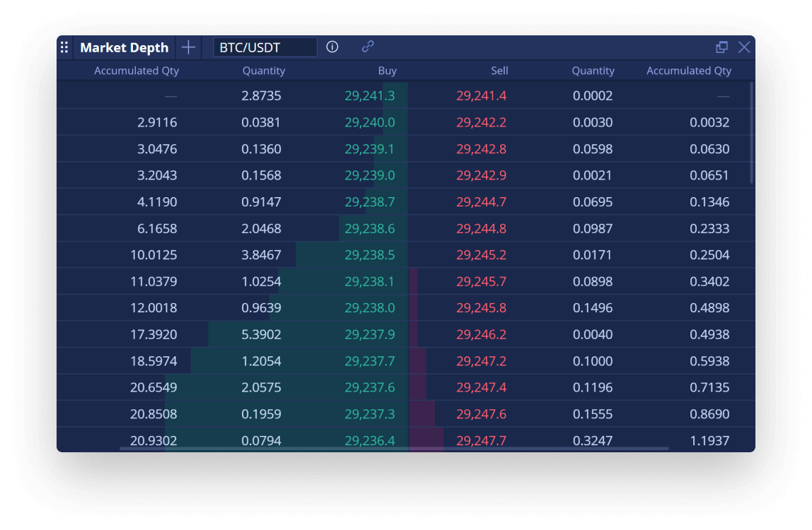Image resolution: width=812 pixels, height=530 pixels.
Task: Click the BTC/USDT symbol field
Action: [x=265, y=47]
